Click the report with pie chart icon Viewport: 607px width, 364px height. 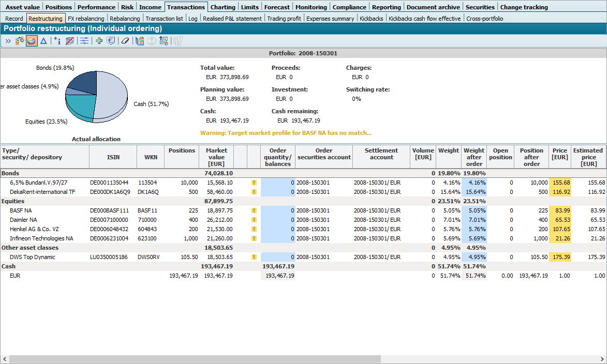[x=139, y=41]
